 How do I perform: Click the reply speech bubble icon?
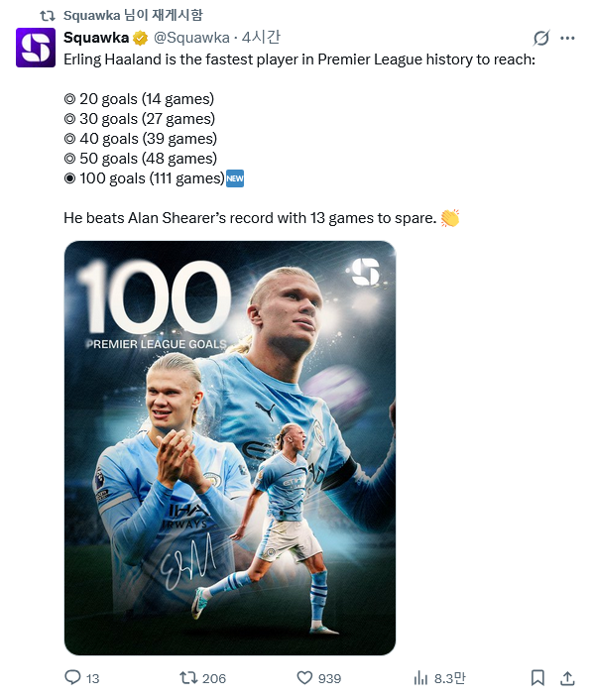pyautogui.click(x=72, y=677)
